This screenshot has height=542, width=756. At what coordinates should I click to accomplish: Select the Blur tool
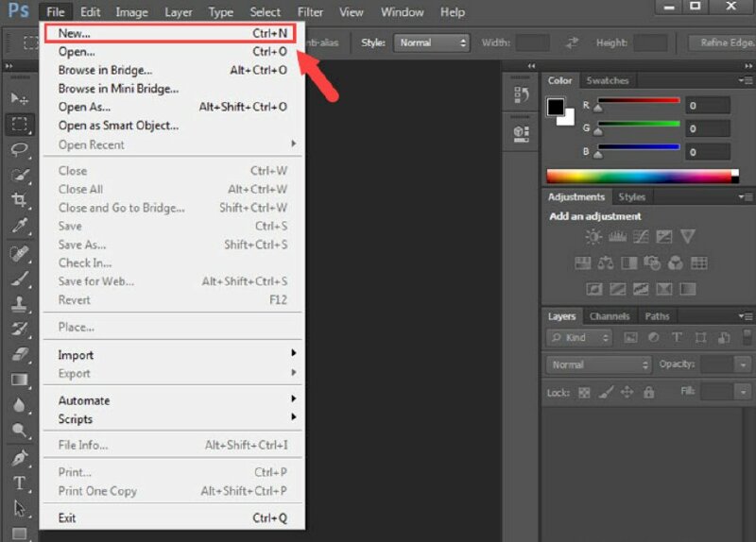click(19, 405)
